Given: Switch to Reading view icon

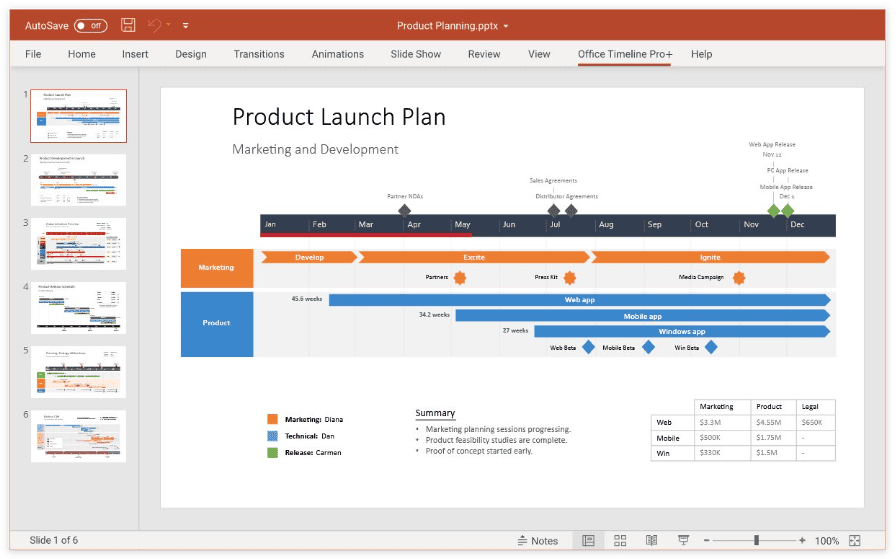Looking at the screenshot, I should click(x=651, y=540).
